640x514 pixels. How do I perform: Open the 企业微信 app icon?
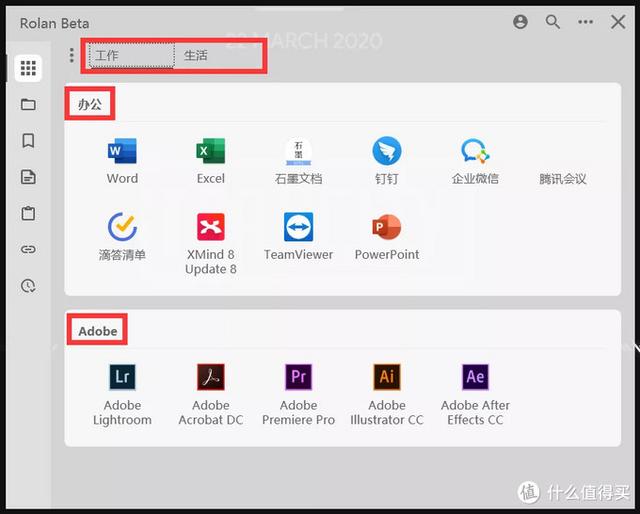tap(475, 161)
